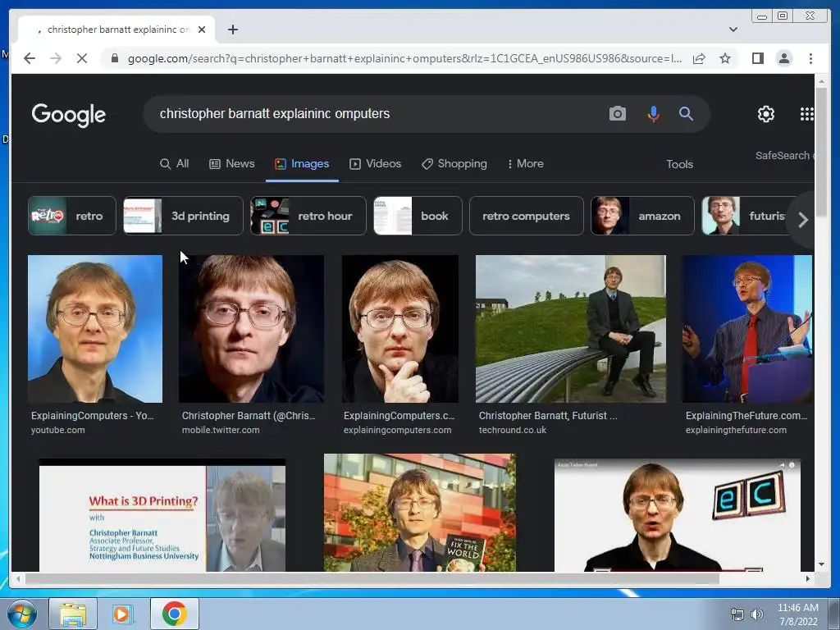Click the horizontal scrollbar thumb

372,578
